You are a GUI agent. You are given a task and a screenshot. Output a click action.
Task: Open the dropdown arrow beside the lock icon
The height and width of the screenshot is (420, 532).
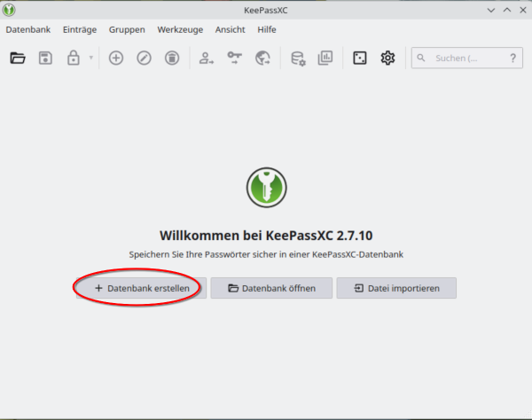[90, 58]
